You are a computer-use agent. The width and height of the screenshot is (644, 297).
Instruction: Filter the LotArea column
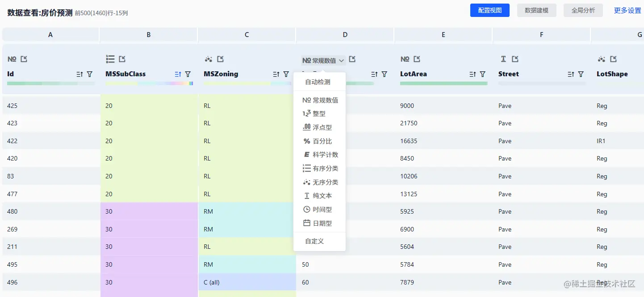click(x=483, y=74)
